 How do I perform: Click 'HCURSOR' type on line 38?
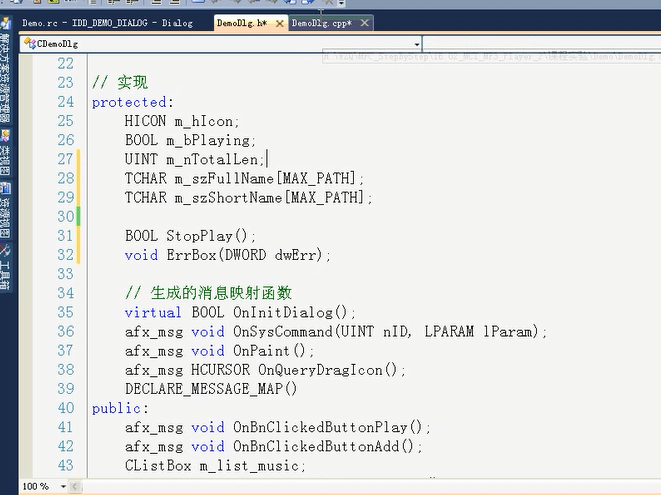(220, 370)
